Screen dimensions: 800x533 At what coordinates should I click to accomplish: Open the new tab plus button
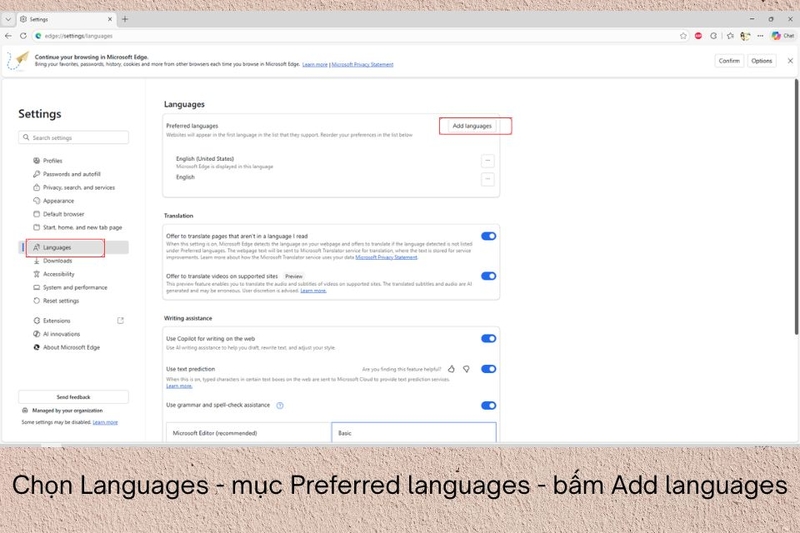point(125,19)
